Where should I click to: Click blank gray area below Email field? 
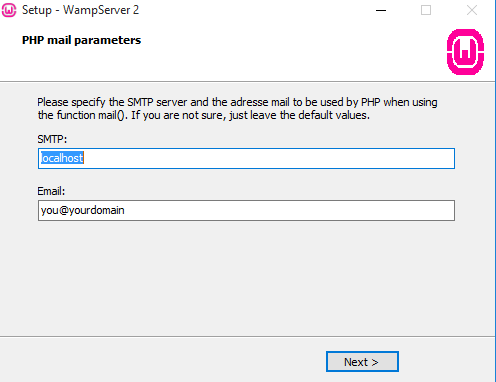click(246, 277)
